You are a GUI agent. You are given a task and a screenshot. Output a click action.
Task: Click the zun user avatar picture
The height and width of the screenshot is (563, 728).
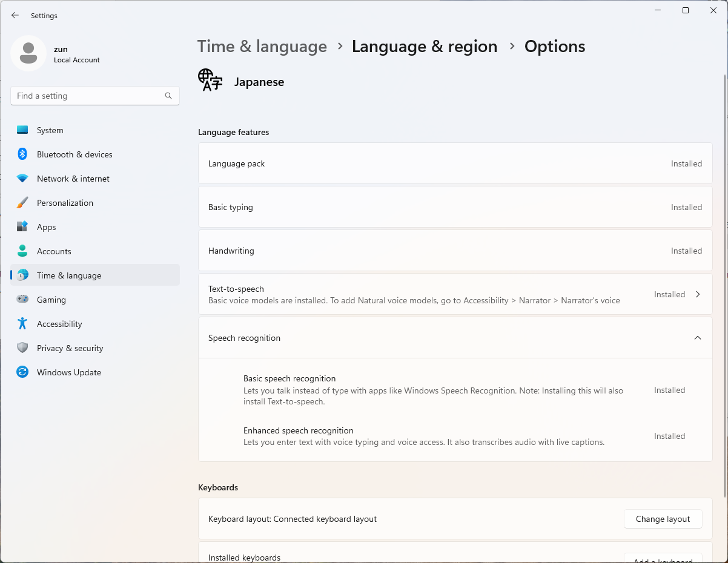[x=28, y=53]
